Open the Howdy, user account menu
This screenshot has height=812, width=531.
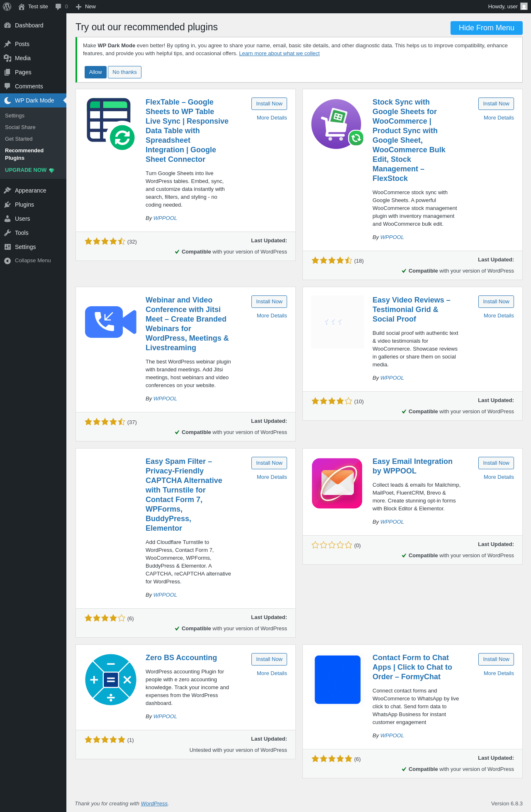(502, 7)
